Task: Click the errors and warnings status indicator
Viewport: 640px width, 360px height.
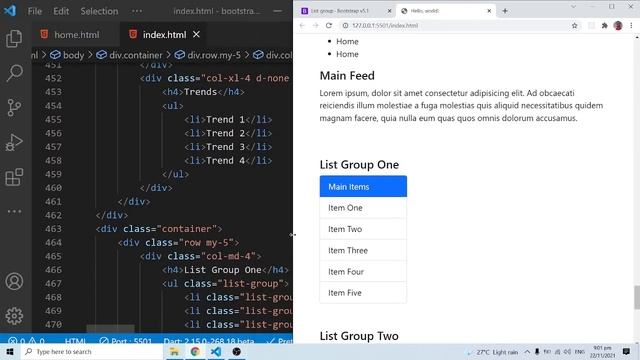Action: tap(27, 341)
